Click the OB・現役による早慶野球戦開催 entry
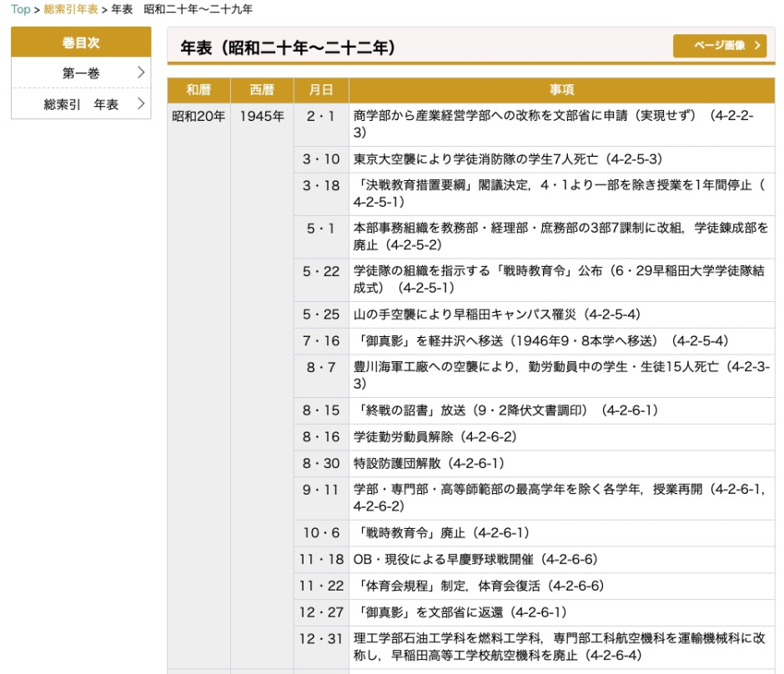The image size is (784, 674). pyautogui.click(x=562, y=560)
